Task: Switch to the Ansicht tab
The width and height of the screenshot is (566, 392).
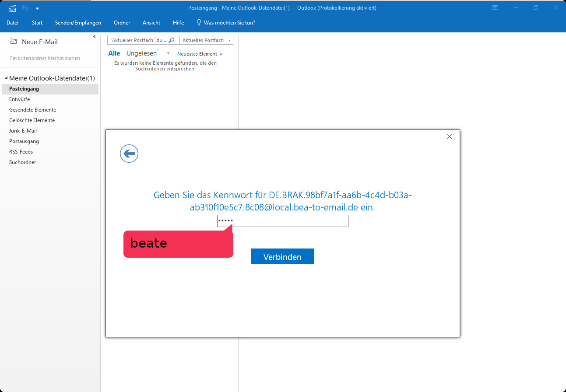Action: [151, 23]
